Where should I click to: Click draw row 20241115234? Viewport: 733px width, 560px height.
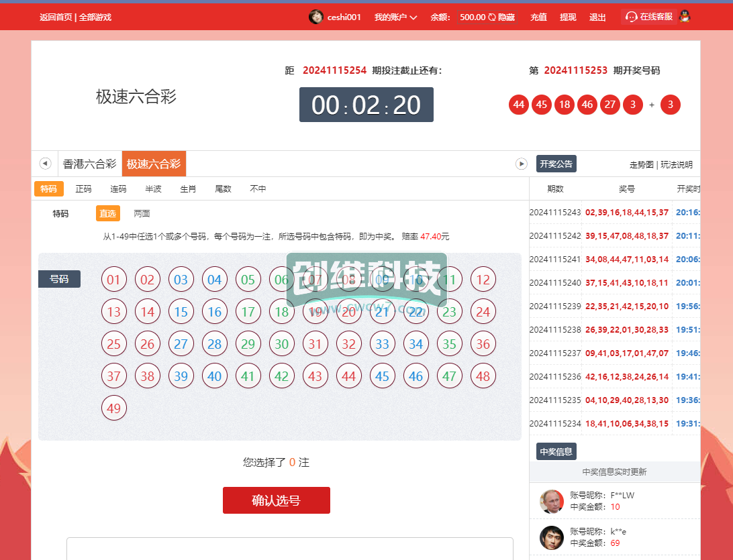click(x=615, y=424)
